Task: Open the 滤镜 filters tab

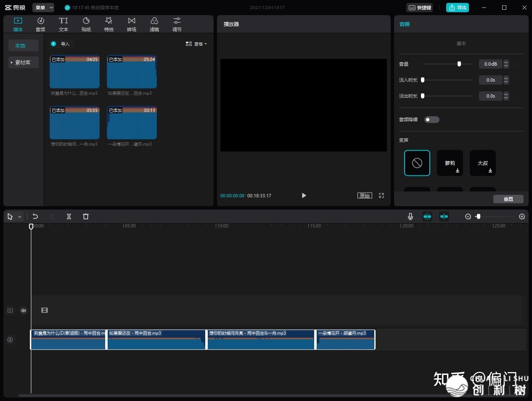Action: tap(154, 24)
